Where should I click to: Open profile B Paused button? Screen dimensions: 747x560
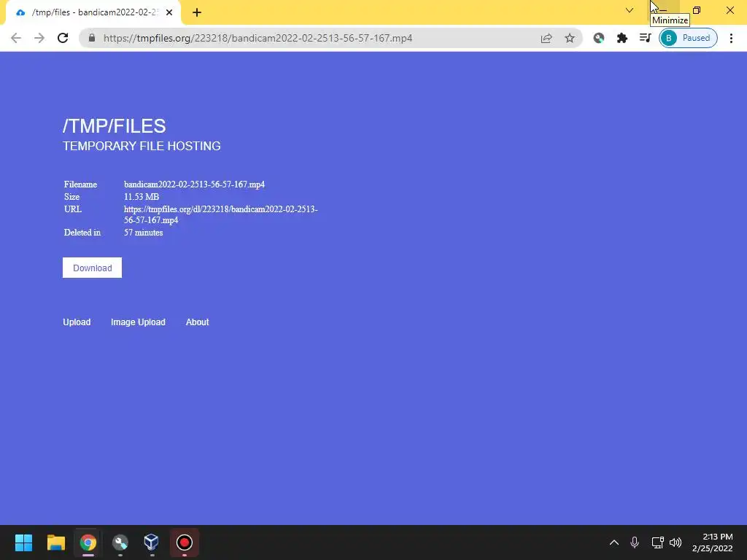click(688, 38)
